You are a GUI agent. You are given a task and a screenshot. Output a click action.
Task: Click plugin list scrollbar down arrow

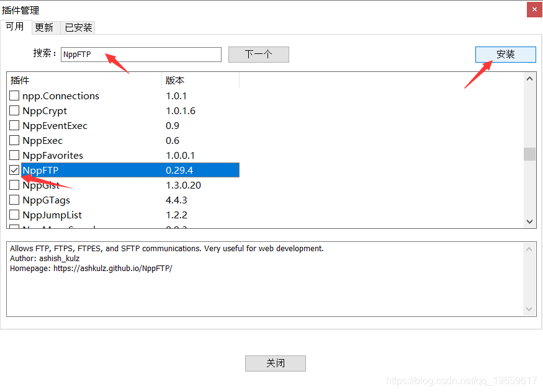tap(529, 221)
